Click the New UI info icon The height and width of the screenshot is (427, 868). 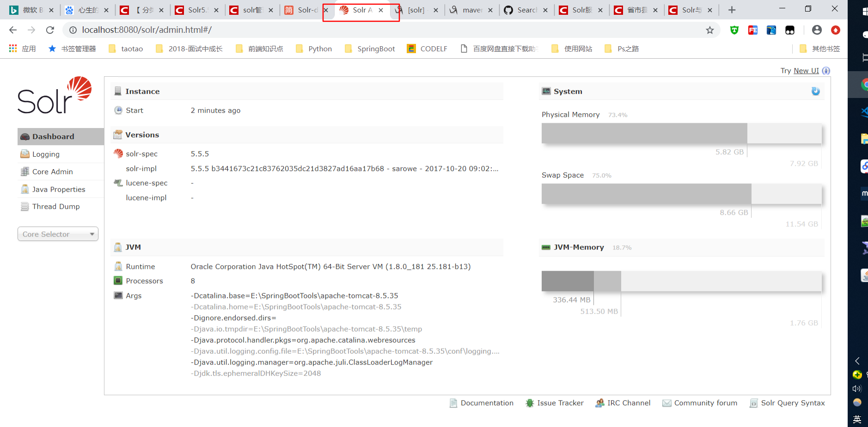point(826,70)
